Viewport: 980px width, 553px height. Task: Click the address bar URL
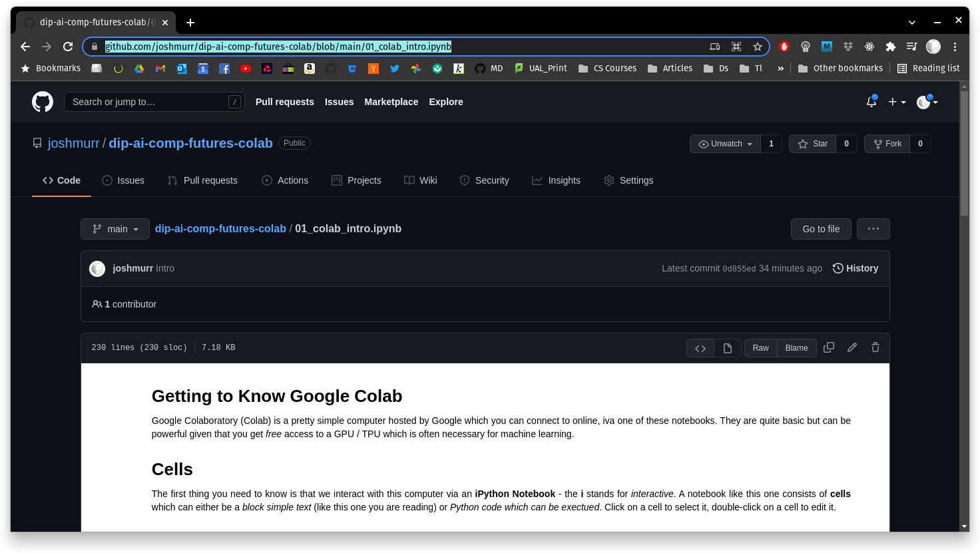pos(278,47)
